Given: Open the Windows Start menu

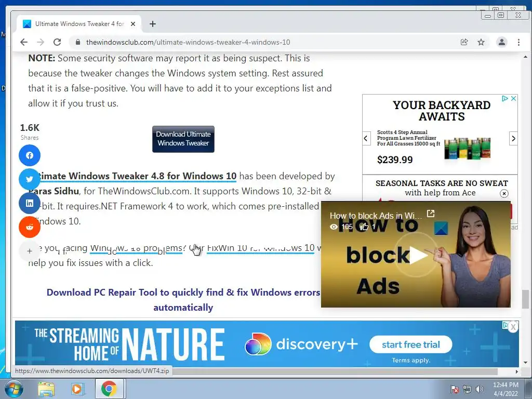Looking at the screenshot, I should [x=13, y=389].
